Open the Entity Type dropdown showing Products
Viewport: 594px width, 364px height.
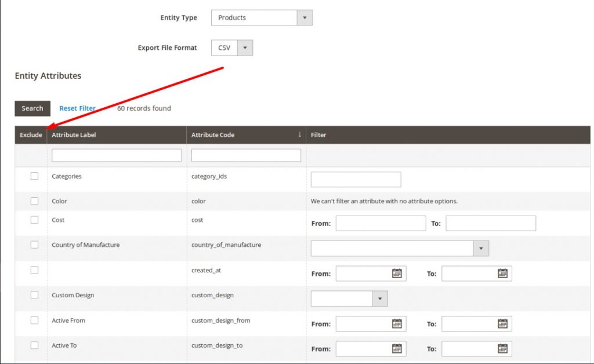click(x=305, y=17)
